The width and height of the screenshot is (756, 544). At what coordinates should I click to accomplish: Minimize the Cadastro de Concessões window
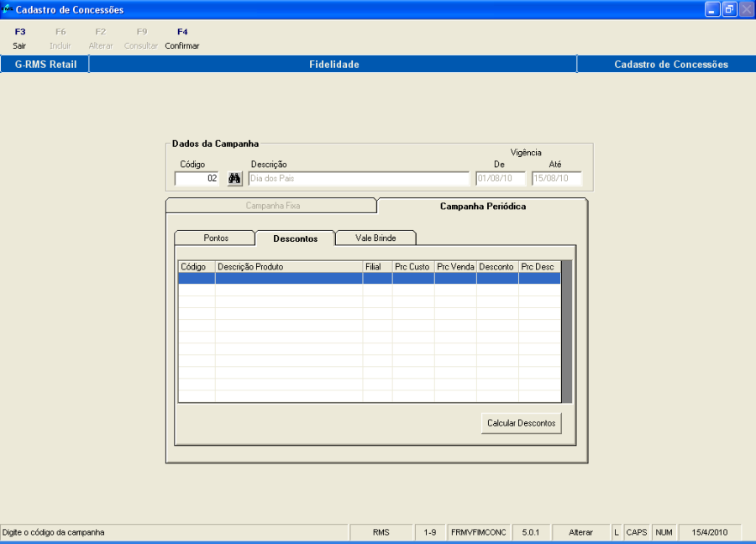(712, 9)
